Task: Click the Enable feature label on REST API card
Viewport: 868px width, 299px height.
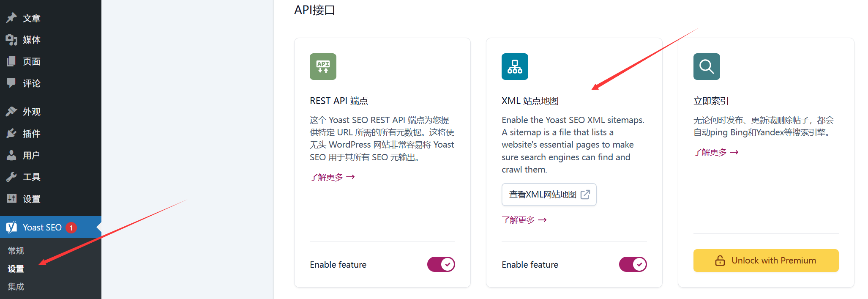Action: (x=338, y=265)
